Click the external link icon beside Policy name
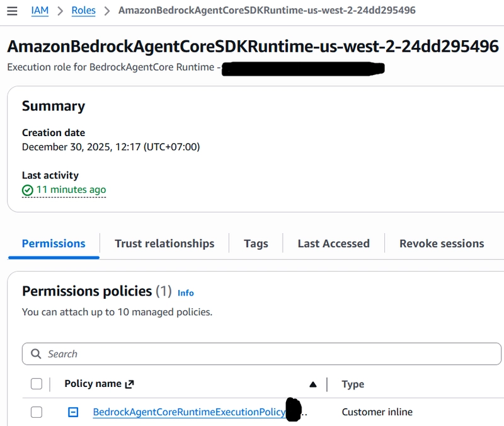Screen dimensions: 504x426 pyautogui.click(x=130, y=384)
